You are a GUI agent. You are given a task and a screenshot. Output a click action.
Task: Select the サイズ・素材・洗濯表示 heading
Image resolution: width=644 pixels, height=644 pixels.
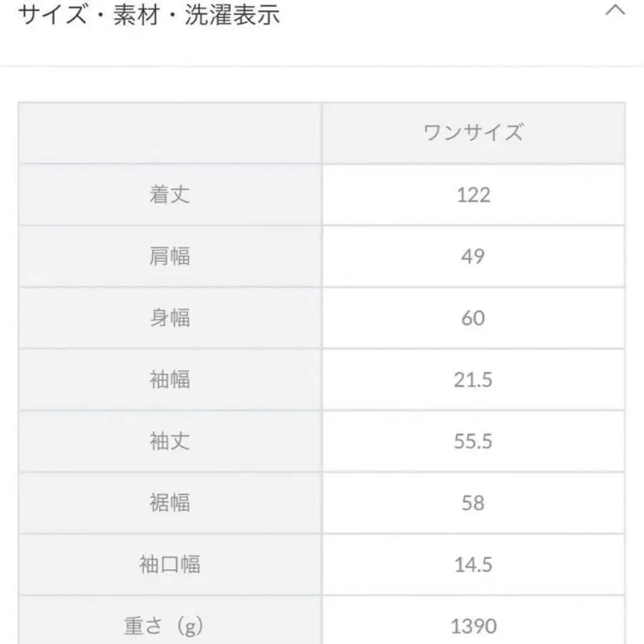click(150, 14)
